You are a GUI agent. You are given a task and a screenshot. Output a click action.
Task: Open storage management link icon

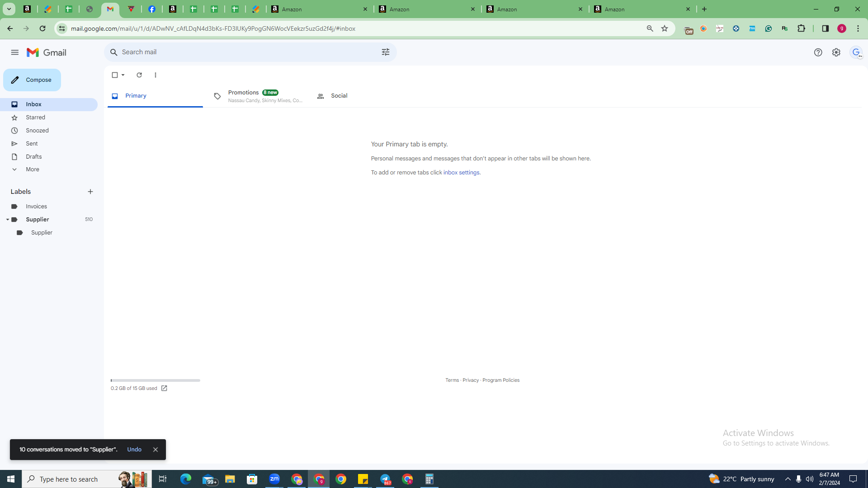(164, 388)
